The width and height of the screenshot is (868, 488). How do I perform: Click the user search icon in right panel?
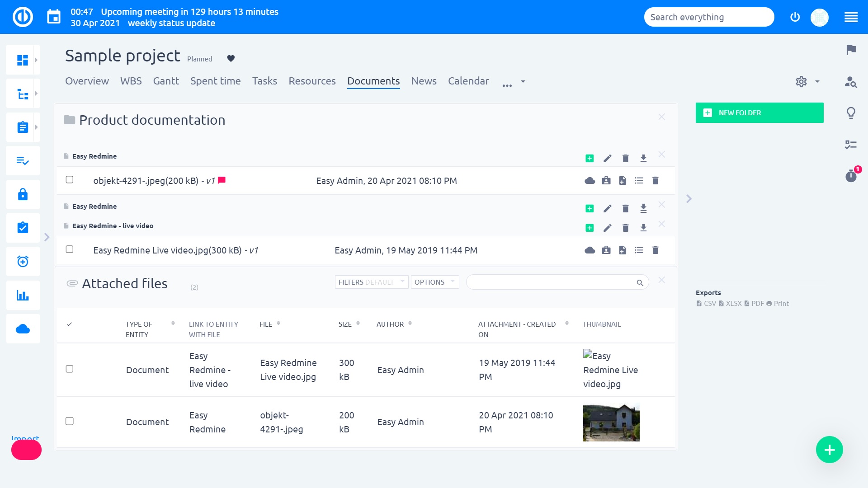(x=851, y=82)
